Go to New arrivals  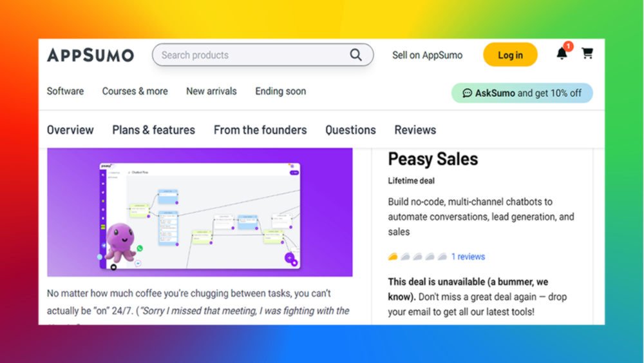211,92
